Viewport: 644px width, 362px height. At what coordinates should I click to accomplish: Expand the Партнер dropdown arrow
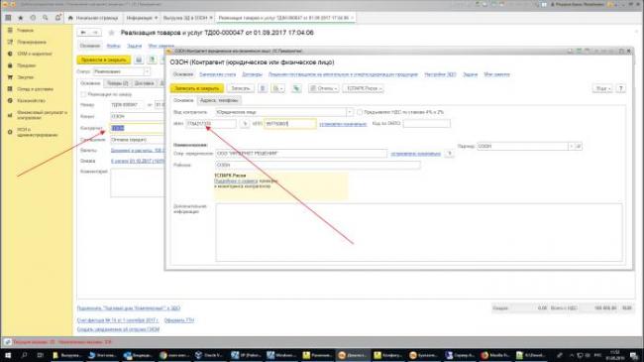571,146
